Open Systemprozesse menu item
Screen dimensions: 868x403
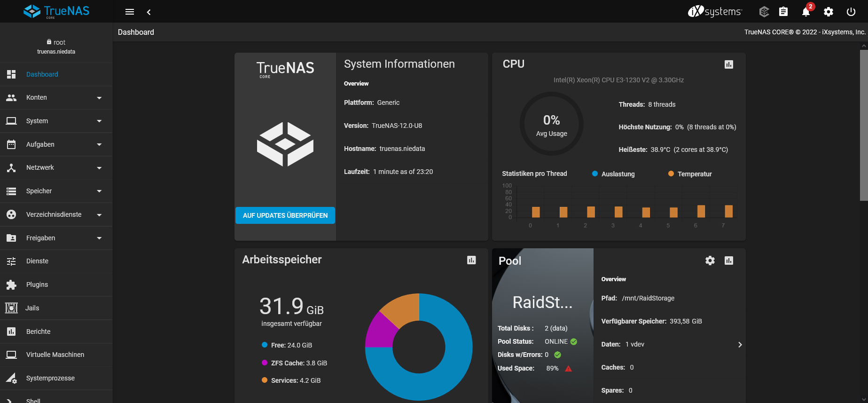click(x=56, y=378)
